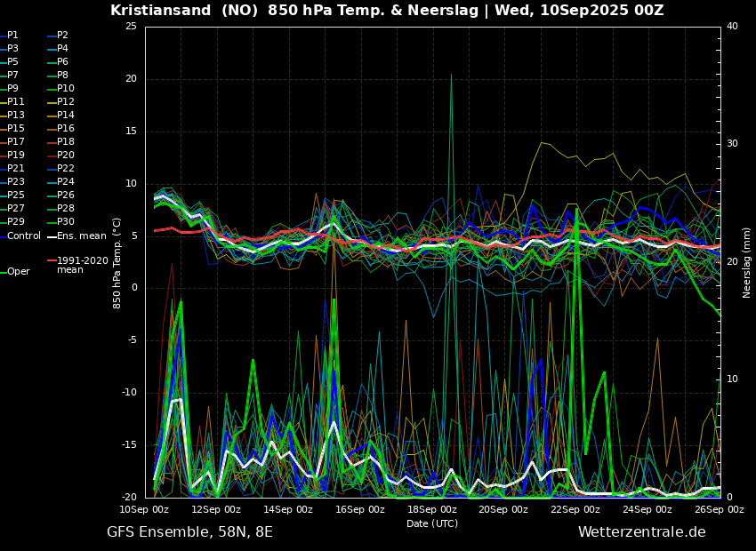
Task: Select the Oper legend entry
Action: tap(18, 272)
